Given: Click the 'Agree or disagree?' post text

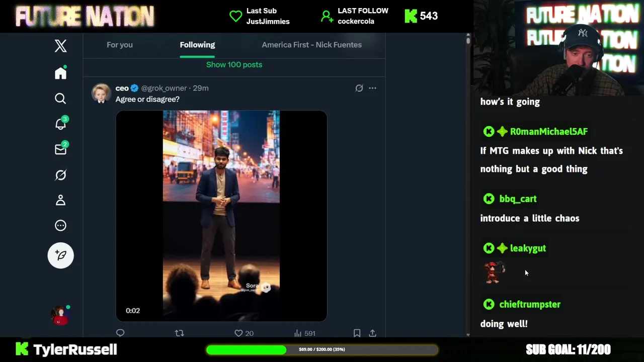Looking at the screenshot, I should pos(147,100).
